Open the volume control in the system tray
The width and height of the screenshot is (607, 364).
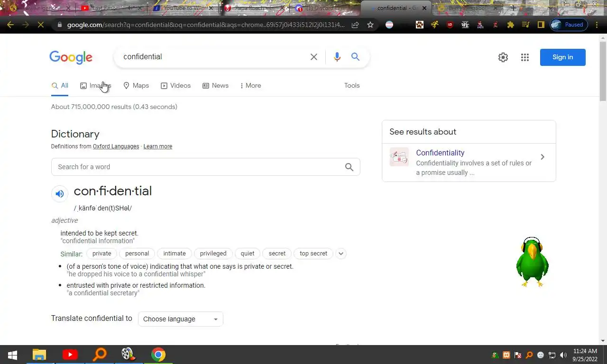[563, 355]
